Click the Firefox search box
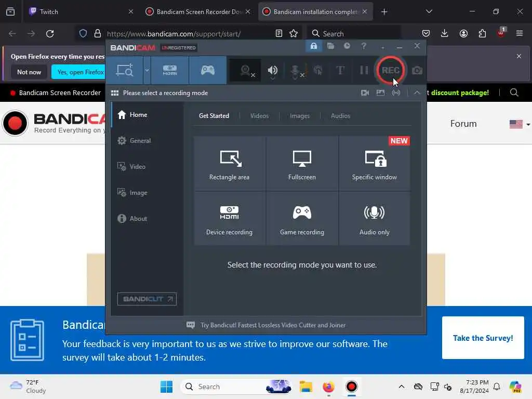Viewport: 532px width, 399px height. (354, 34)
